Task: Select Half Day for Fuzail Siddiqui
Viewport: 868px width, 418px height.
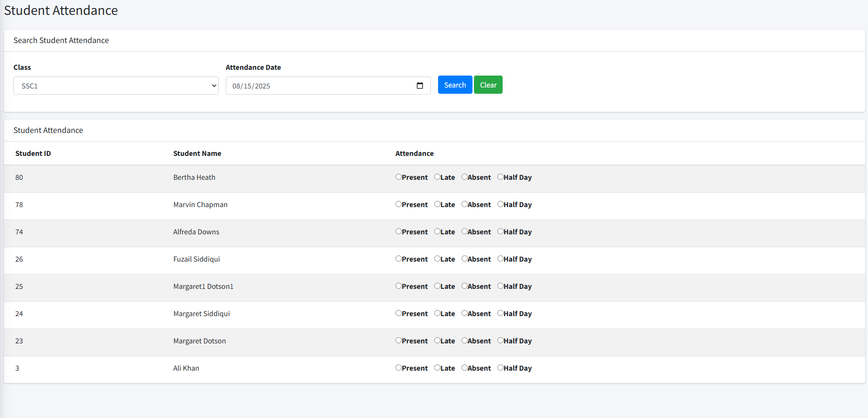Action: 500,259
